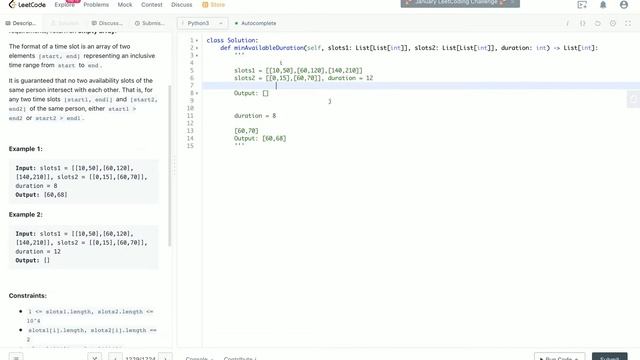Open the Explore menu item
640x360 pixels.
click(64, 5)
